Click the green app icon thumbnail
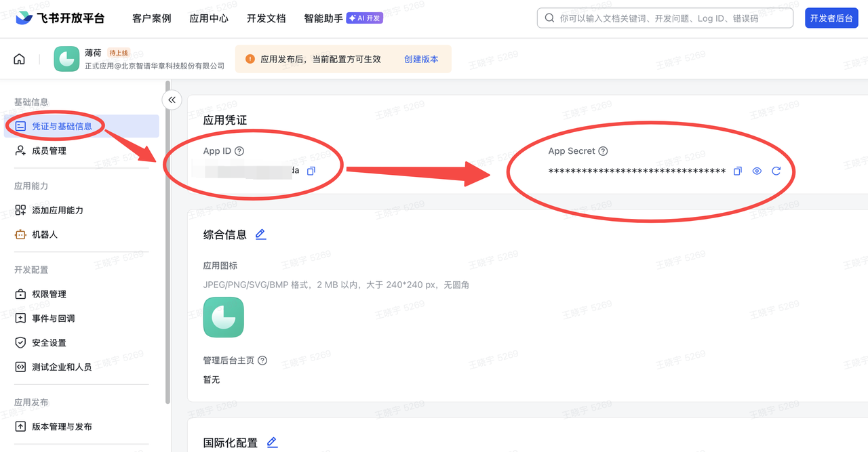This screenshot has width=868, height=452. (223, 317)
